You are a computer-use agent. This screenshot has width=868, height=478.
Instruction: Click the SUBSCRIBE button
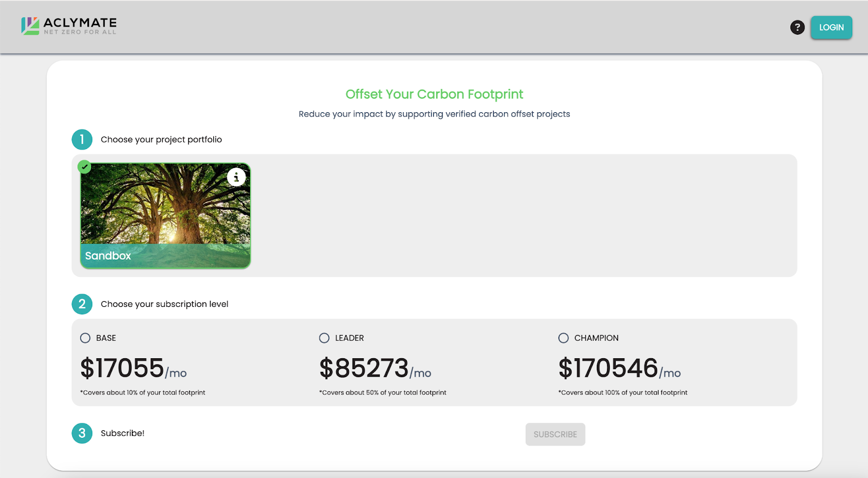555,434
